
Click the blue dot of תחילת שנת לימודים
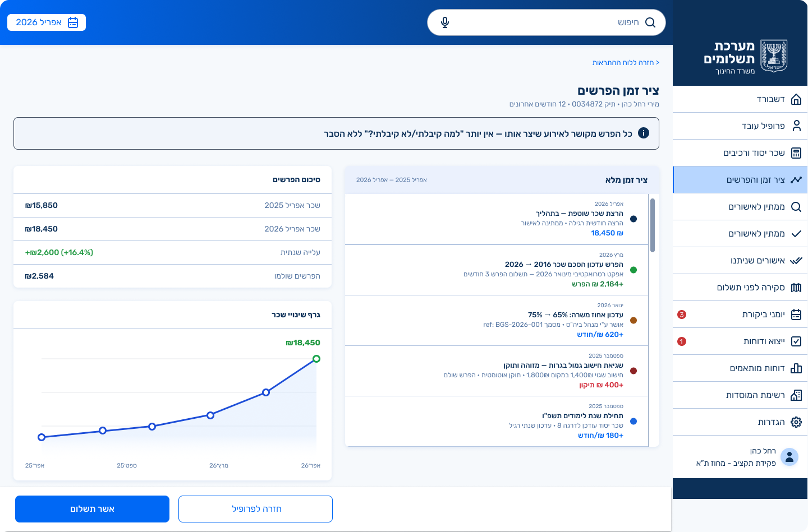[x=633, y=422]
